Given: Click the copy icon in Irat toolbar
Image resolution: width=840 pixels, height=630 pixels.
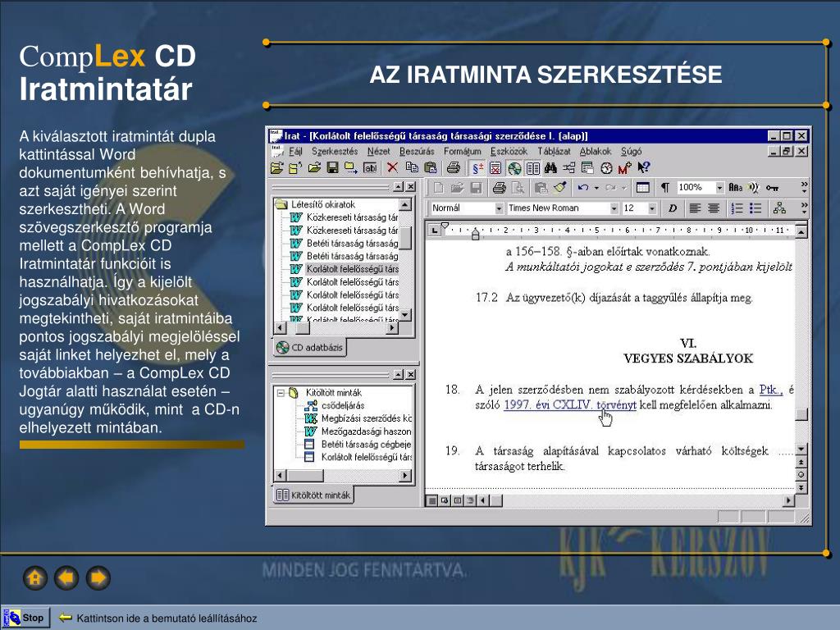Looking at the screenshot, I should coord(412,167).
